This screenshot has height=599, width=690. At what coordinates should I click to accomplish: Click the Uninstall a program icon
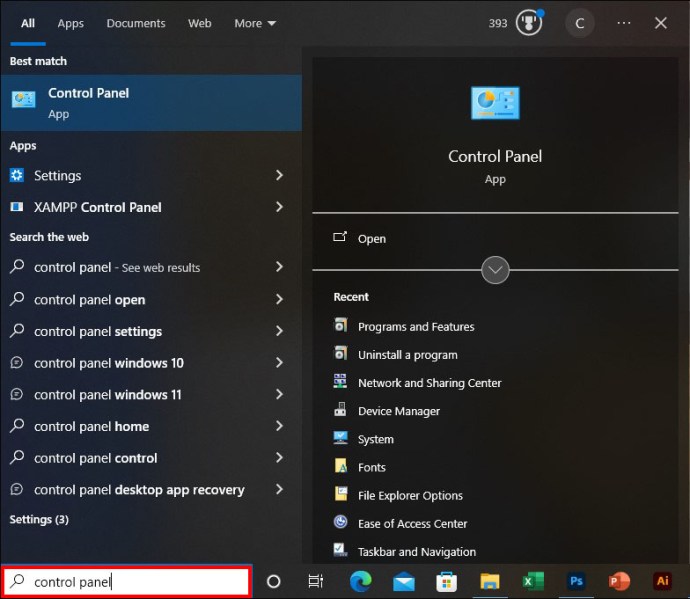341,354
